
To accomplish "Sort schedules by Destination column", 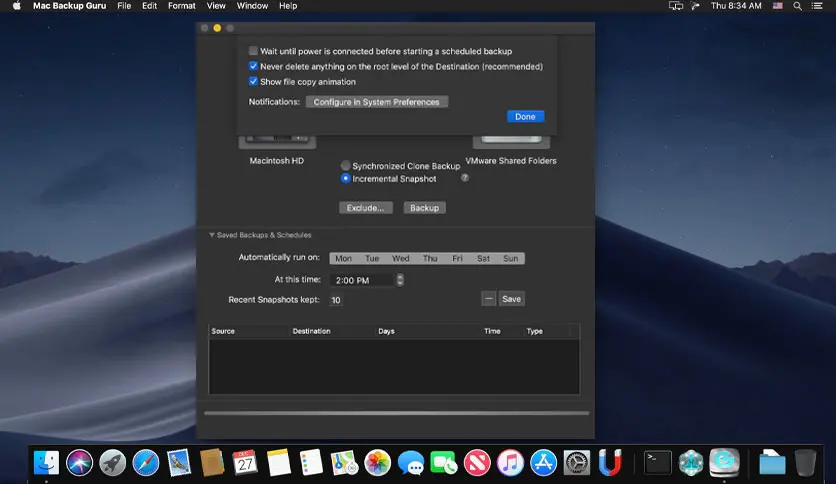I will point(332,331).
